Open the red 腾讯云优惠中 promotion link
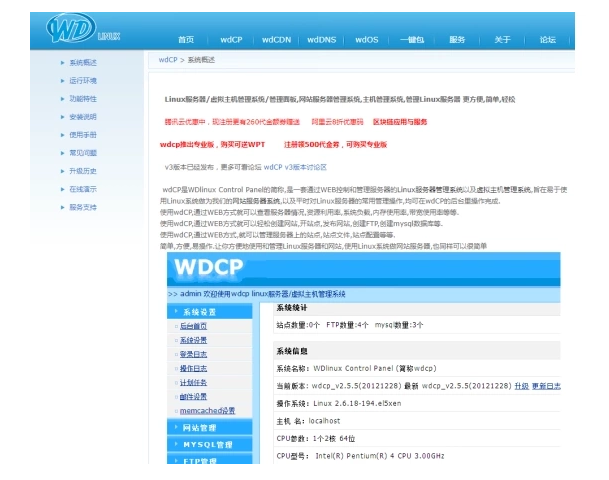Viewport: 609px width, 480px height. click(232, 122)
